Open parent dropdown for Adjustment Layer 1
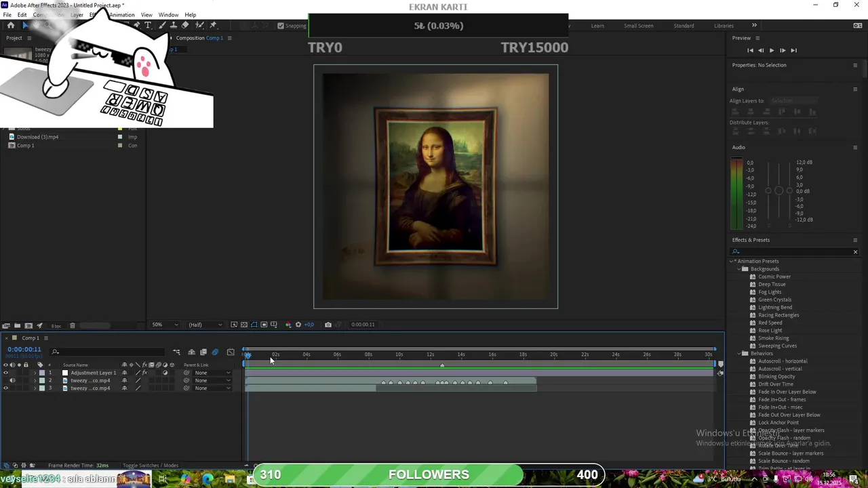This screenshot has height=488, width=868. tap(212, 373)
